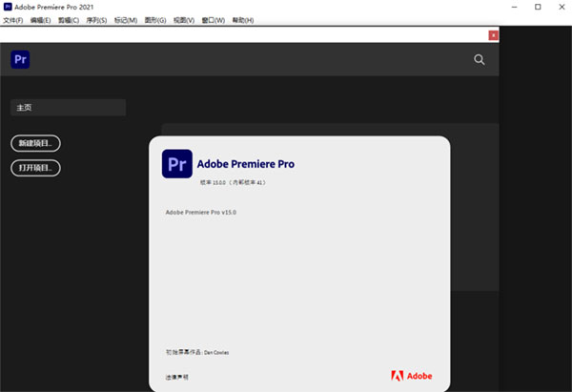Close the Premiere Pro 2021 window

562,7
